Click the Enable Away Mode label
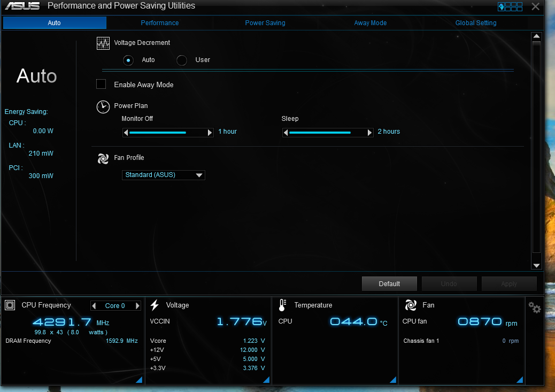The image size is (555, 392). (x=144, y=85)
